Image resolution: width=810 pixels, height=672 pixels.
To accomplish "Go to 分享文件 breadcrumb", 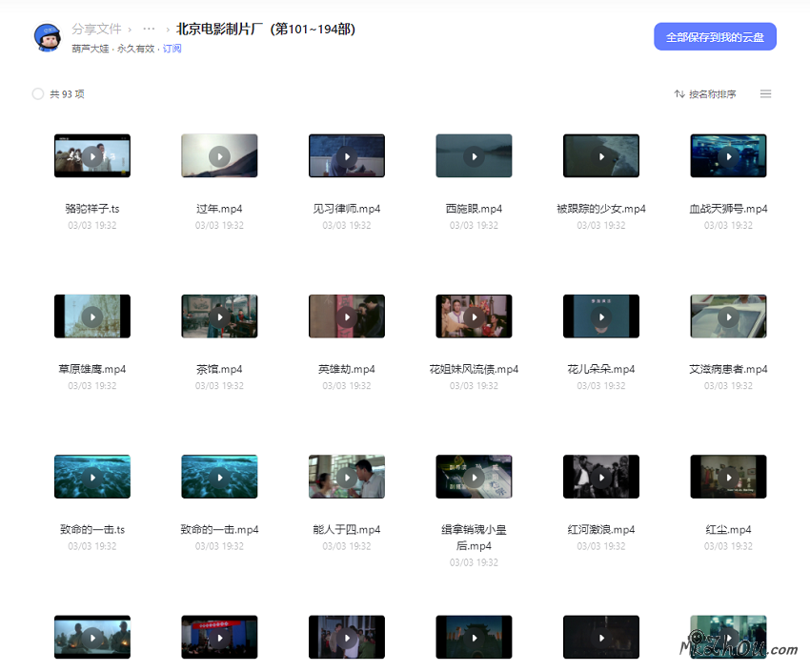I will [x=96, y=29].
